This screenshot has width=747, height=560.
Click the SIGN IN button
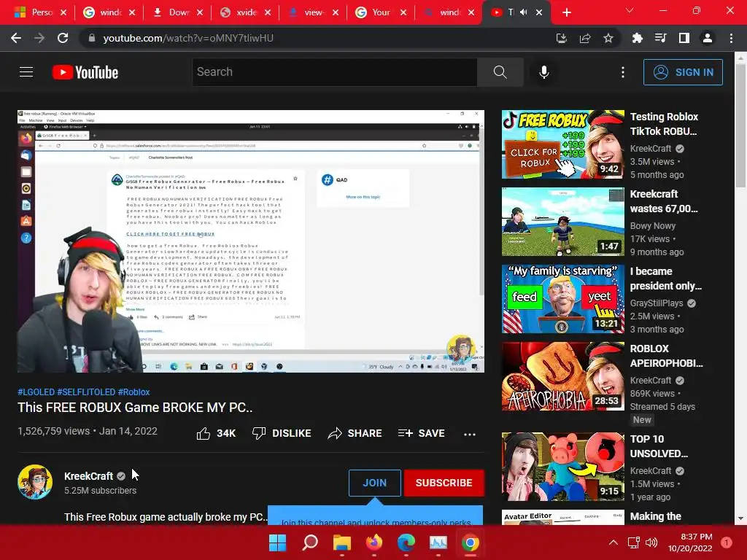click(683, 72)
